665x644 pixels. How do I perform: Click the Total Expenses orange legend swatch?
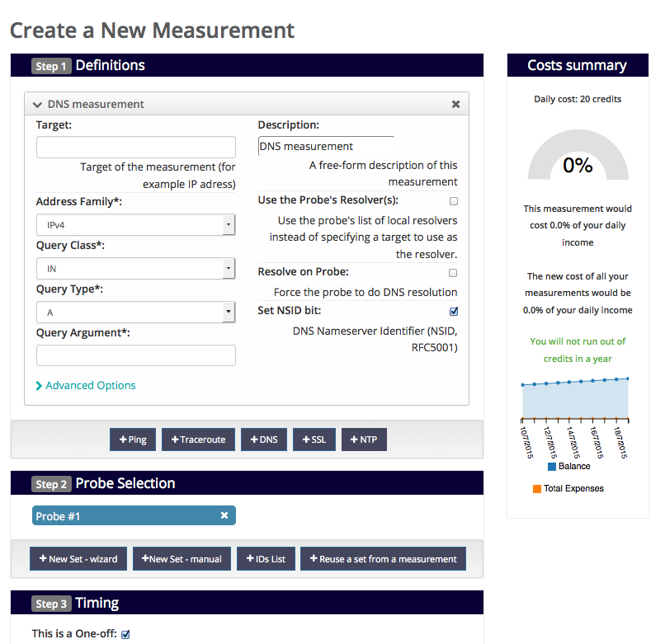click(537, 489)
